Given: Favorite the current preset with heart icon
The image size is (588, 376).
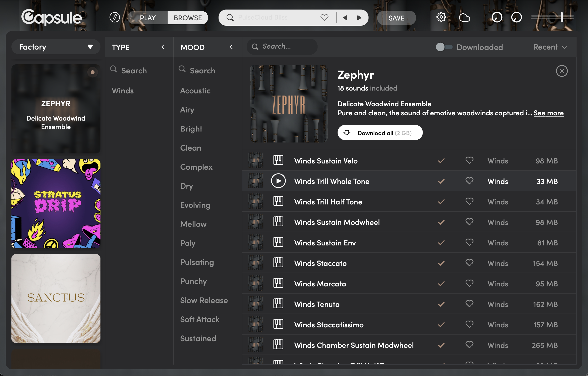Looking at the screenshot, I should coord(324,18).
